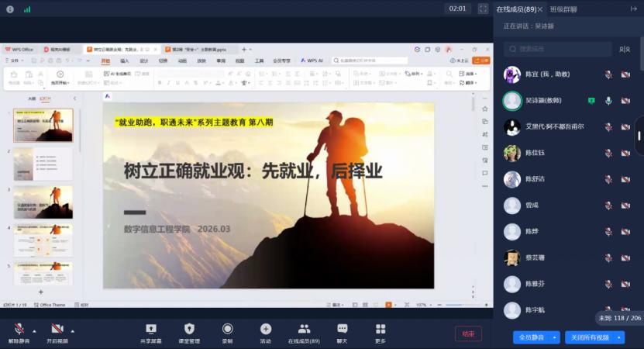This screenshot has height=349, width=644.
Task: Toggle microphone for member 陈佳钰
Action: click(608, 154)
